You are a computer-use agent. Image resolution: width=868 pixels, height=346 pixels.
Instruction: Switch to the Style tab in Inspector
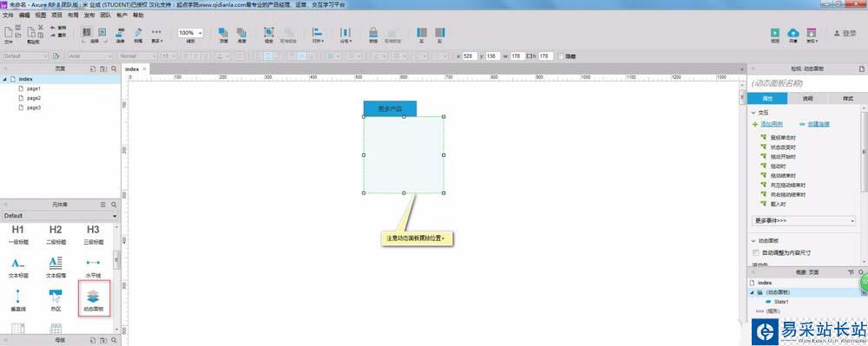[x=847, y=98]
